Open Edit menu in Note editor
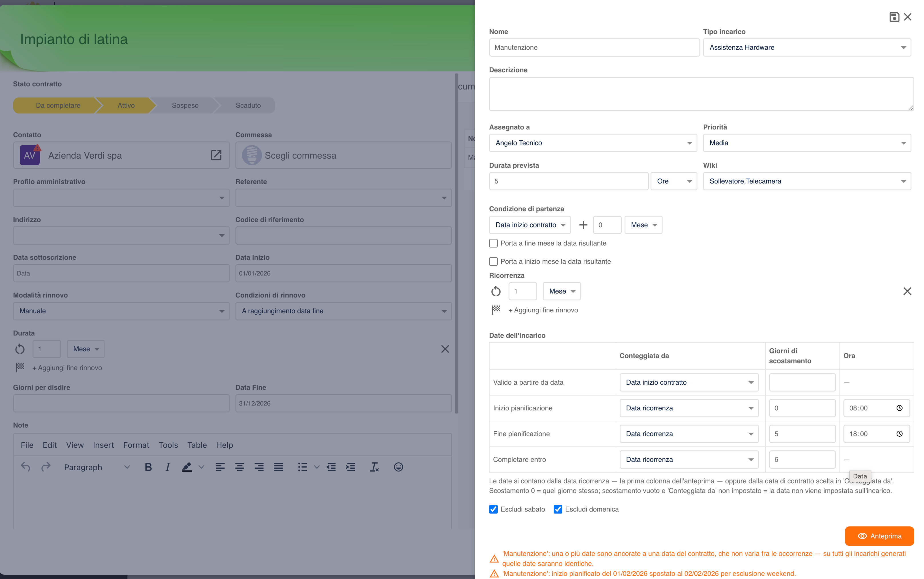Screen dimensions: 924x579 pos(50,445)
